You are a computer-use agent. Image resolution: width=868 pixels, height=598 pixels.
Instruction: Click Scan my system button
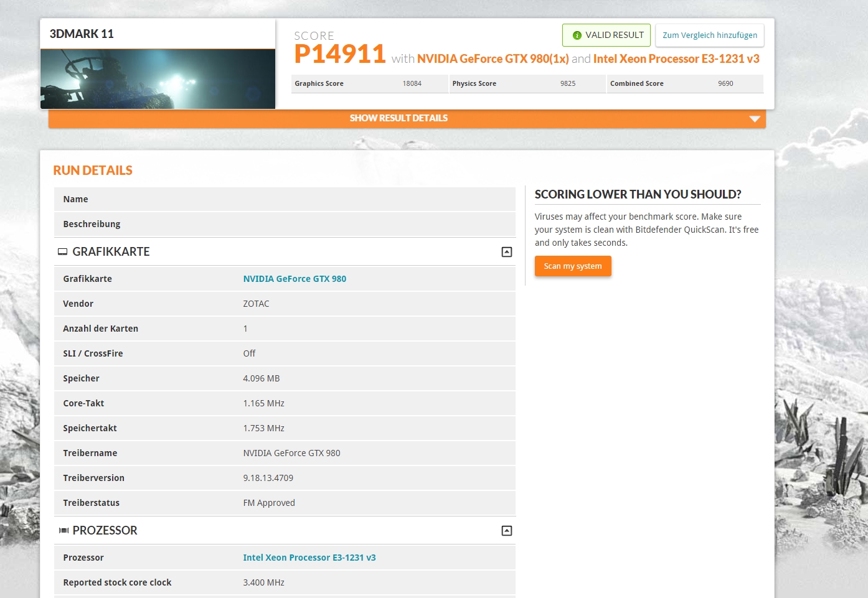coord(573,266)
